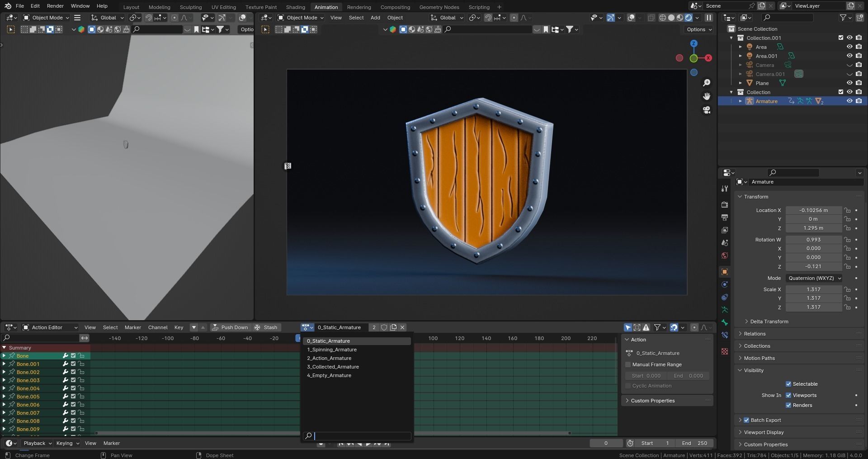Image resolution: width=868 pixels, height=459 pixels.
Task: Click the zoom viewport magnifier icon
Action: click(x=707, y=83)
